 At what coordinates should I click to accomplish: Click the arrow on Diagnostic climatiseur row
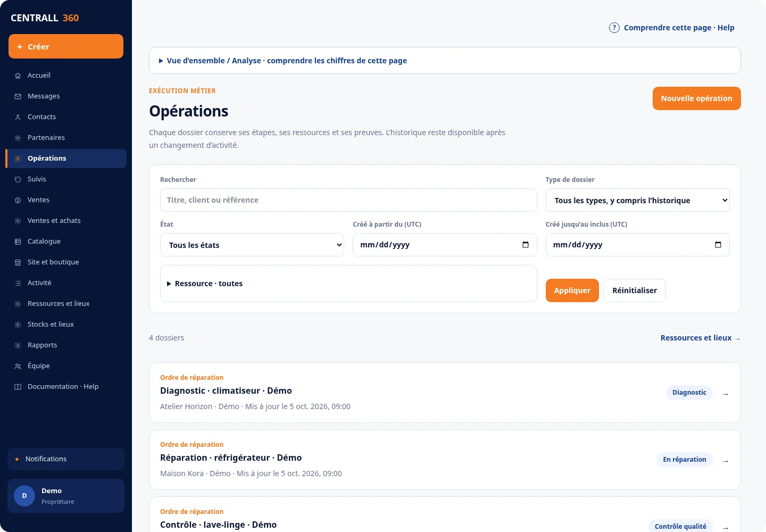tap(726, 394)
